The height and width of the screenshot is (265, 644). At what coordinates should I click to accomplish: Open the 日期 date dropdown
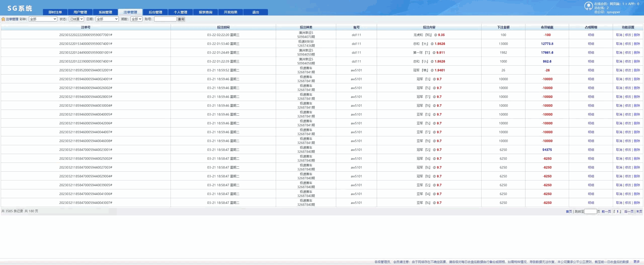pyautogui.click(x=107, y=19)
